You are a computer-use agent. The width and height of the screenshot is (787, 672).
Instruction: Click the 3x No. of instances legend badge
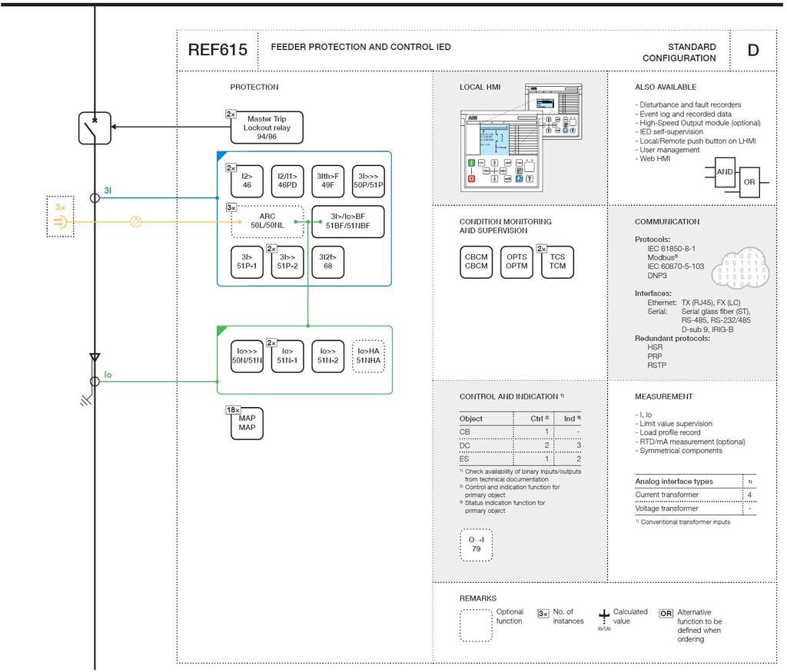click(x=543, y=614)
